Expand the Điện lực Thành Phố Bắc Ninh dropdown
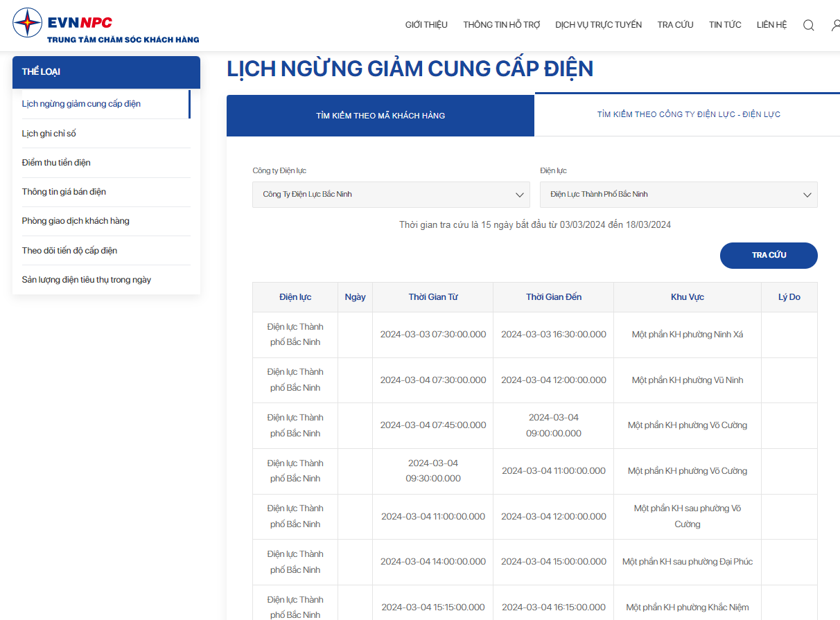The width and height of the screenshot is (840, 620). pyautogui.click(x=679, y=195)
